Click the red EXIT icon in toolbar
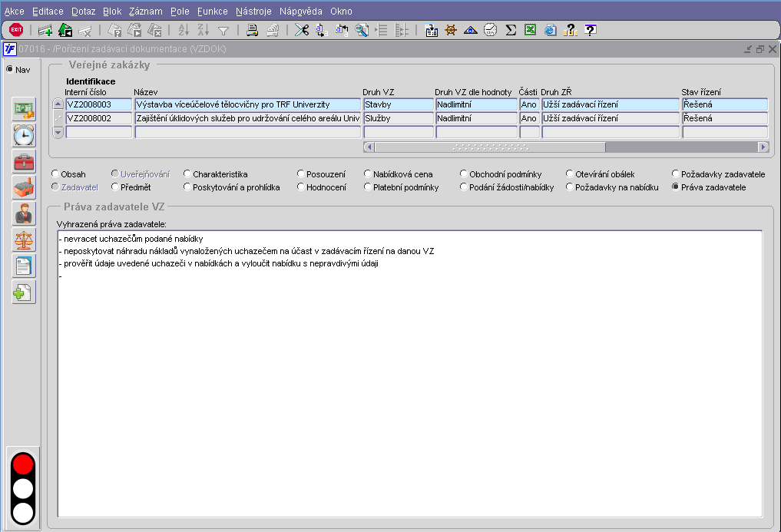Screen dimensions: 781x532 click(15, 30)
